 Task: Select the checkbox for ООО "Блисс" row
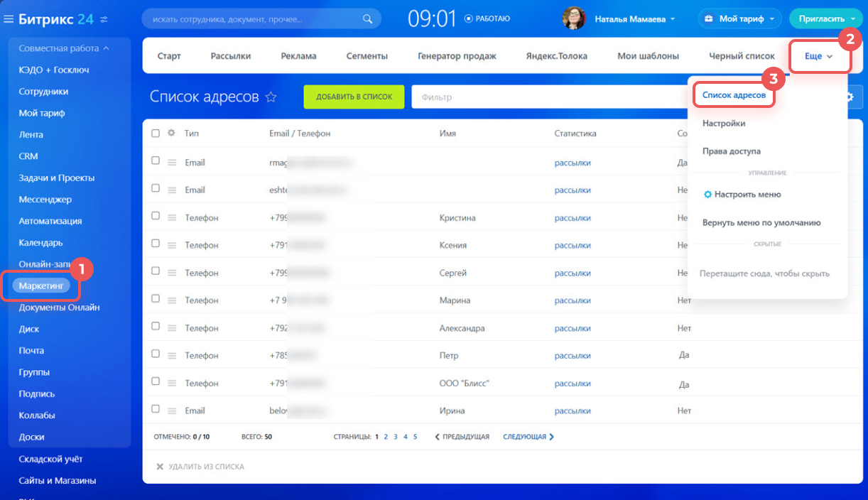(156, 383)
